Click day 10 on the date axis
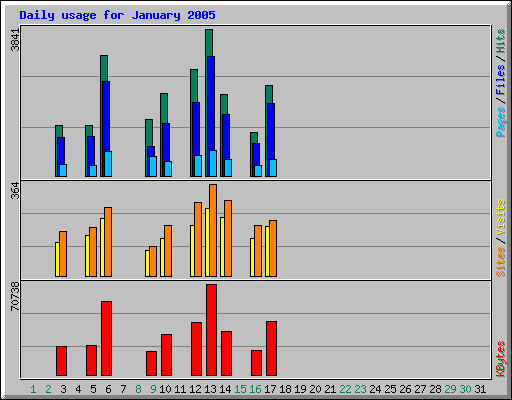Image resolution: width=512 pixels, height=400 pixels. 165,389
